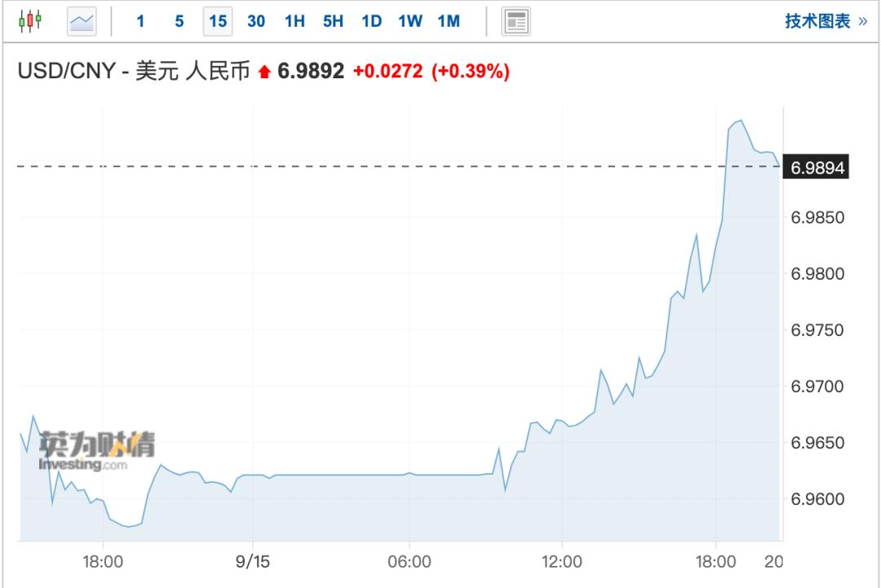Click the 6.9894 current price label
The height and width of the screenshot is (588, 881).
815,166
